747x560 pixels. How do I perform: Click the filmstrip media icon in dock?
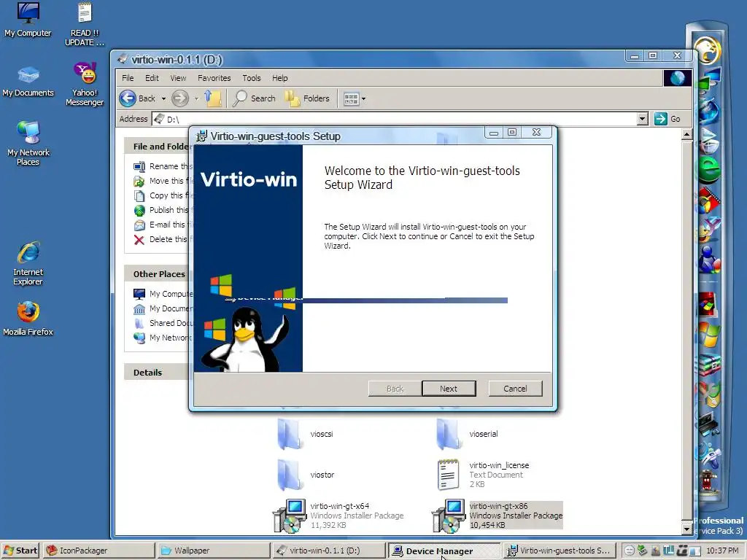pyautogui.click(x=709, y=200)
